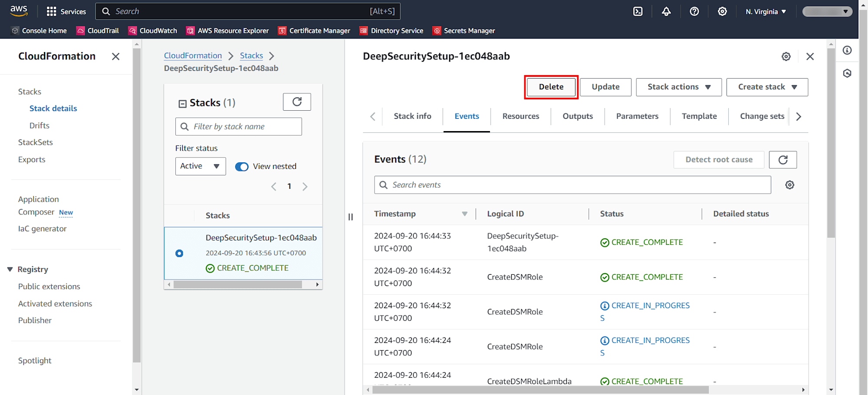Open Drifts in sidebar

click(39, 125)
